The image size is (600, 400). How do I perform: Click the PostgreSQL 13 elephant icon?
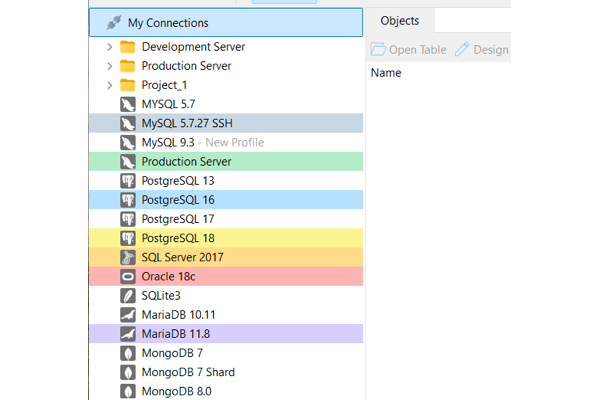click(128, 181)
